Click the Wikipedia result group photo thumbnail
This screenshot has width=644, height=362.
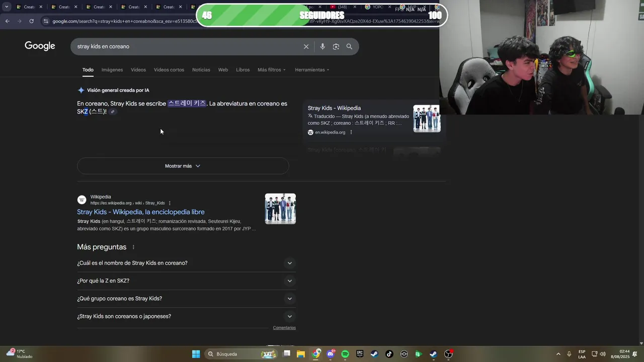coord(280,209)
